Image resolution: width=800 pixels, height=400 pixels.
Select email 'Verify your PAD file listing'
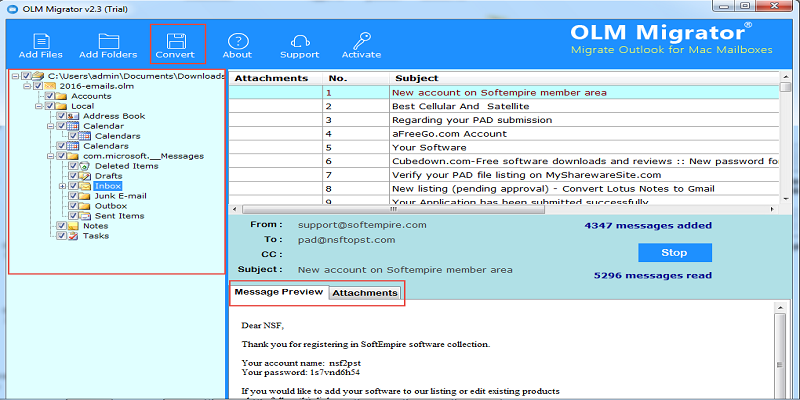(504, 175)
